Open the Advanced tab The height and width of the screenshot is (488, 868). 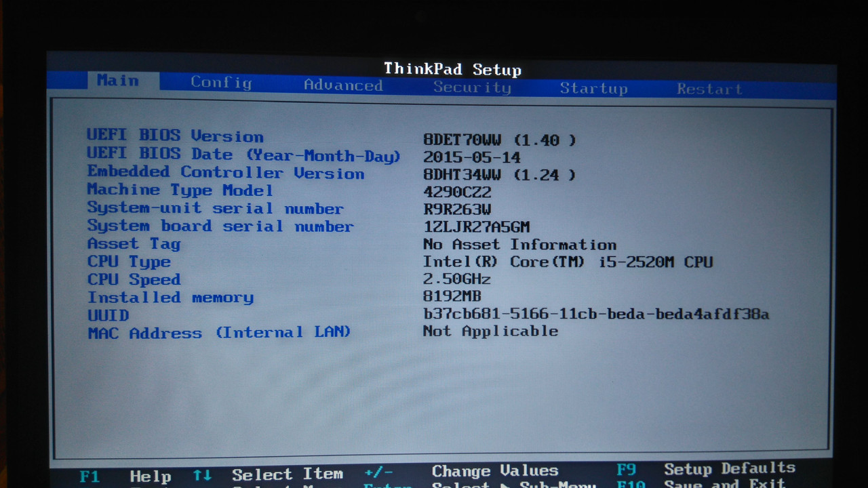[342, 85]
